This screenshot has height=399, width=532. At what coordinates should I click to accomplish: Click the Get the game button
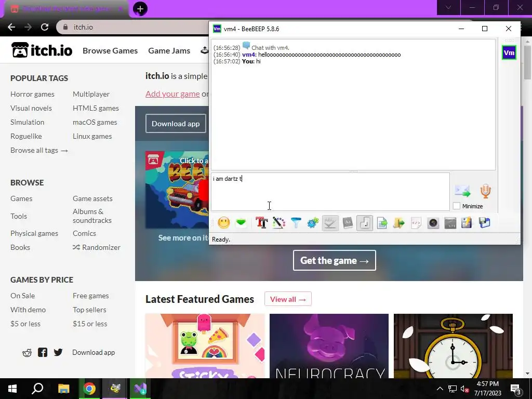[335, 260]
